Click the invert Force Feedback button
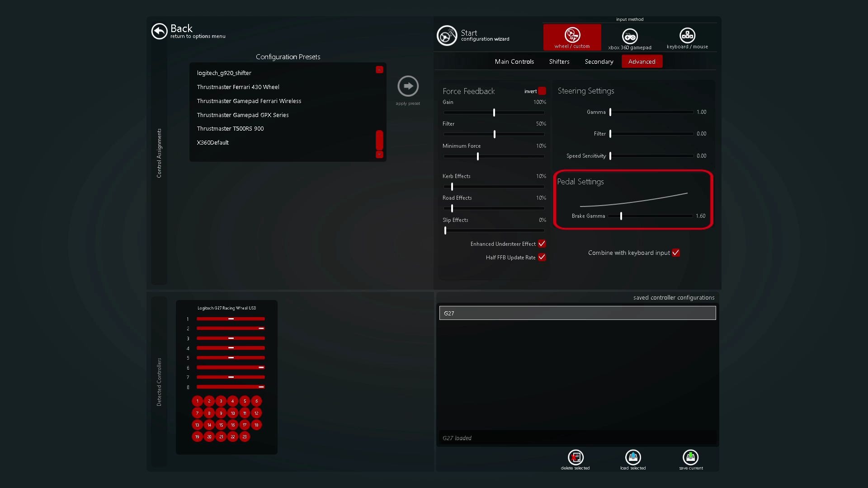This screenshot has width=868, height=488. click(542, 90)
